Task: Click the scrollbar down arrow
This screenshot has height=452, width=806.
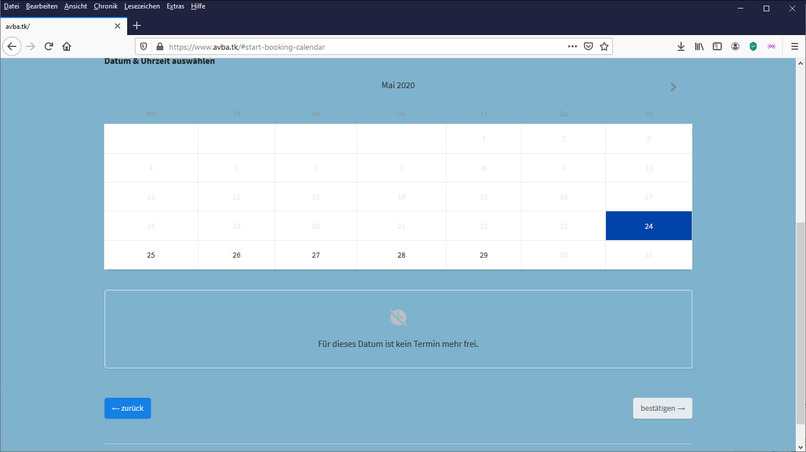Action: click(x=800, y=447)
